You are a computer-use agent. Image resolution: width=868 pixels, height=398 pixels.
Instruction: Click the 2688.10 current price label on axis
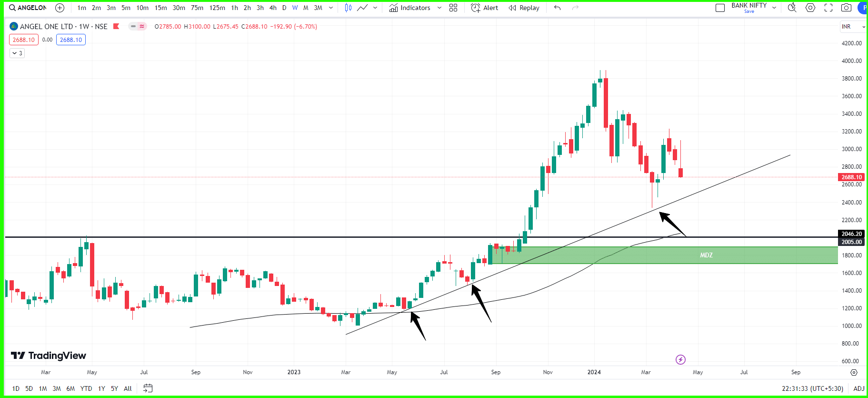[x=851, y=177]
